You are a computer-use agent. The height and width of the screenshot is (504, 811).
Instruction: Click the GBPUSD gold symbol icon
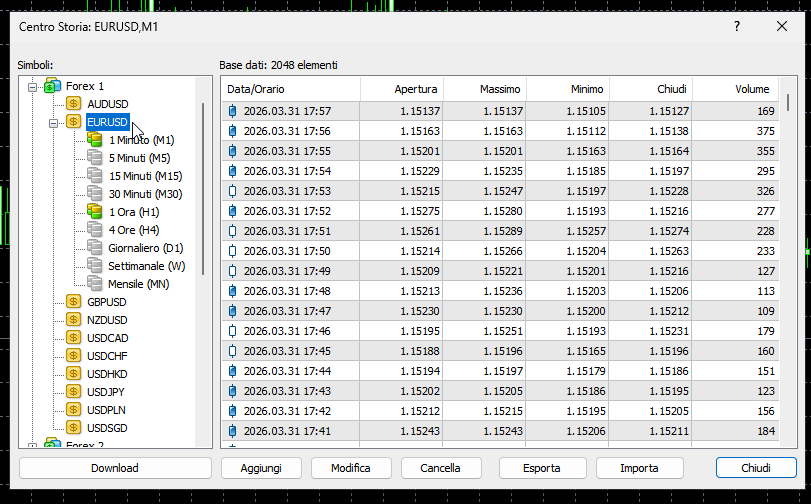pyautogui.click(x=73, y=302)
